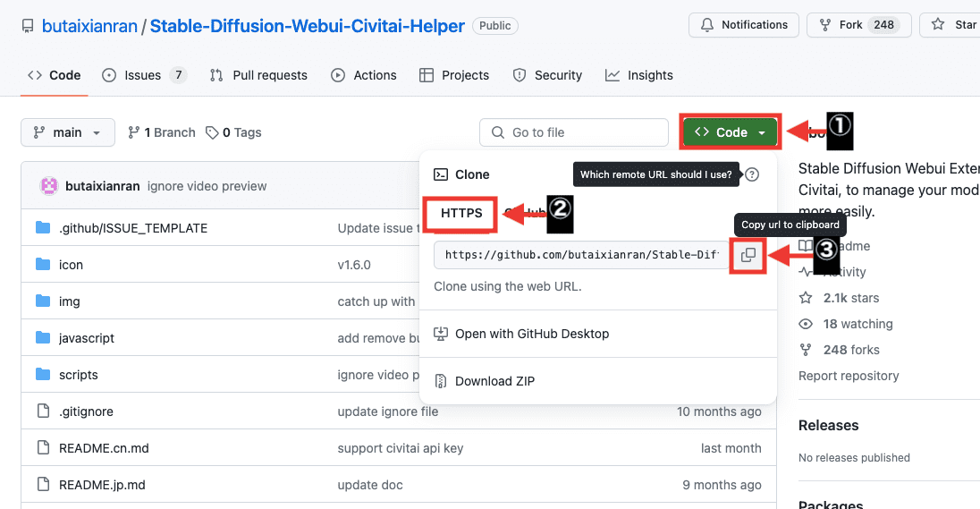
Task: Open the butaixianran owner link
Action: pos(89,26)
